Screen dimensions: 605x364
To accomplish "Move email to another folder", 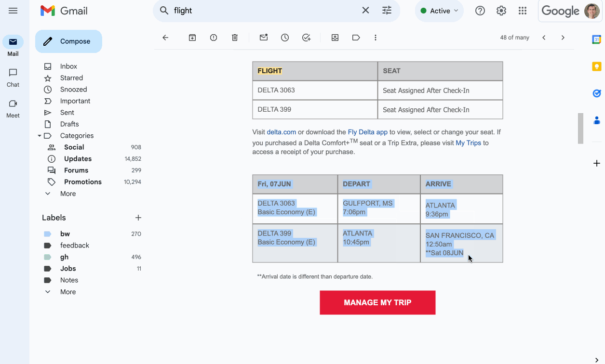I will click(335, 38).
